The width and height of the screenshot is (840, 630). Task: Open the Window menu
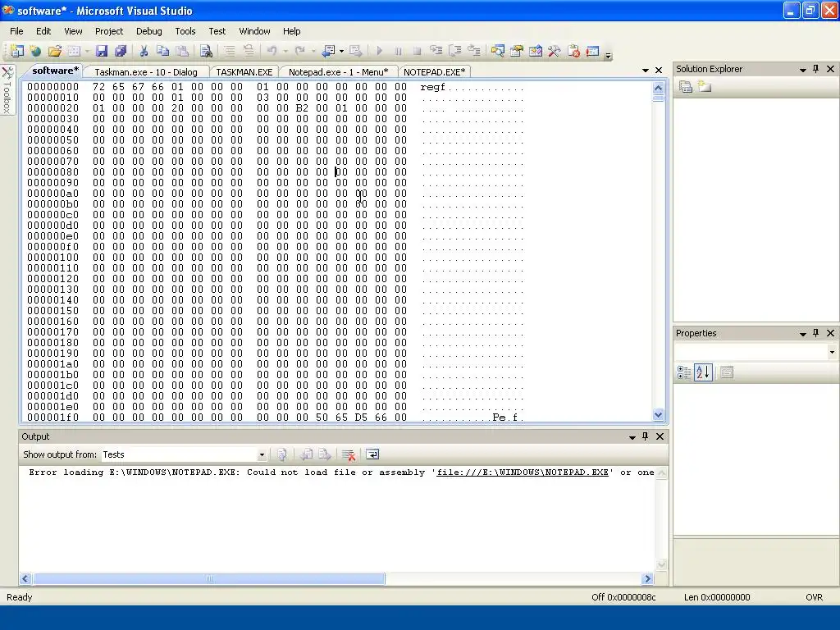(x=254, y=31)
